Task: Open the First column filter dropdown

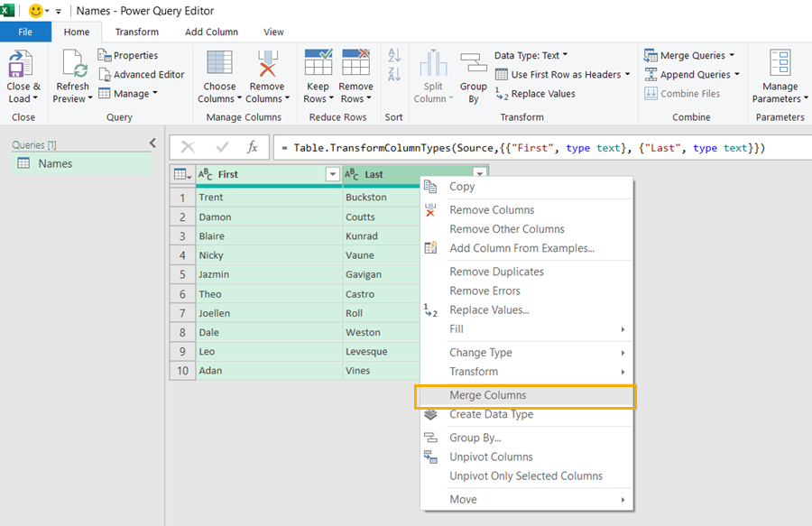Action: point(332,174)
